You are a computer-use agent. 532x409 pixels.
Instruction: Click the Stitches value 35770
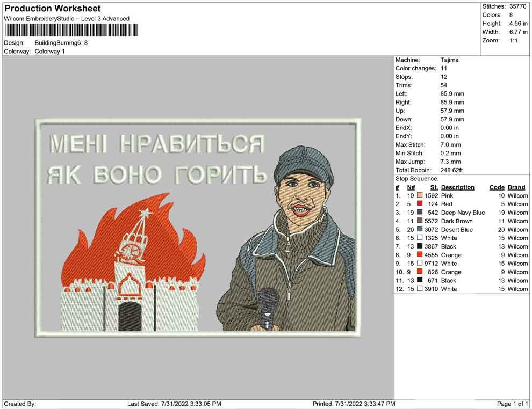point(517,6)
